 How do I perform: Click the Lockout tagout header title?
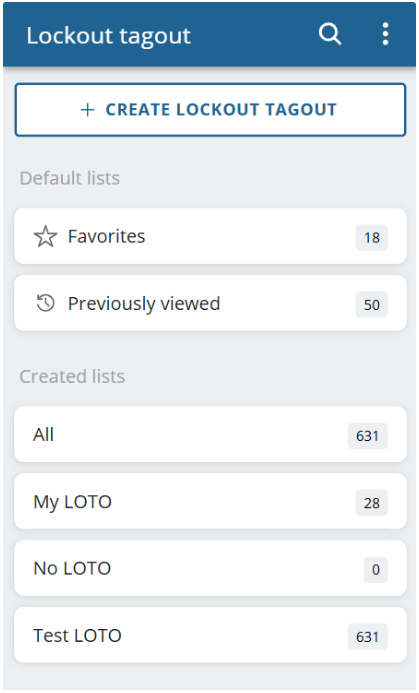point(109,36)
